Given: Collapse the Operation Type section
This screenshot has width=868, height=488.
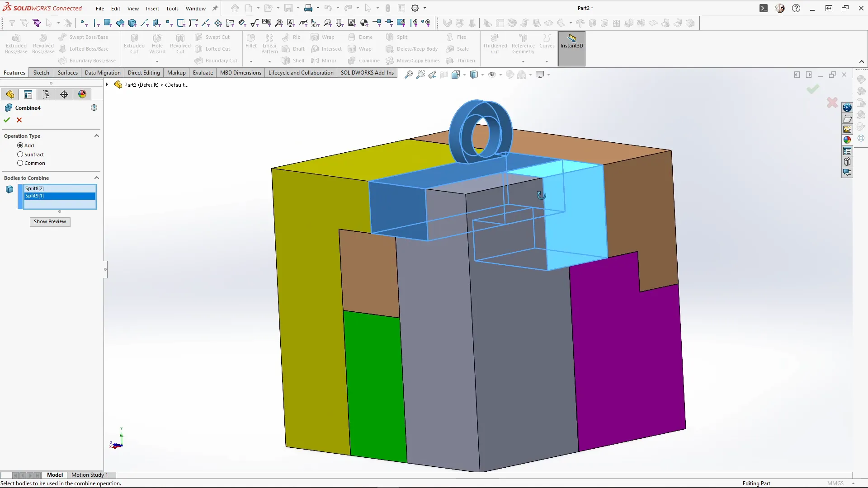Looking at the screenshot, I should 96,136.
